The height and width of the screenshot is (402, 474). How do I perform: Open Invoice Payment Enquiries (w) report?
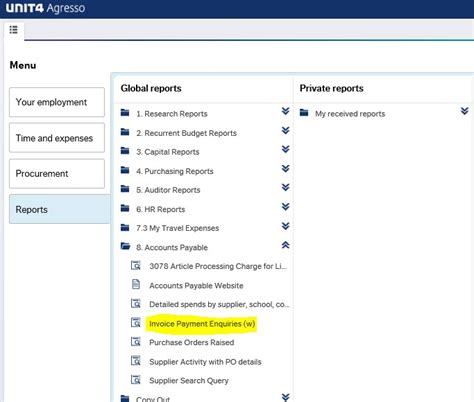202,324
